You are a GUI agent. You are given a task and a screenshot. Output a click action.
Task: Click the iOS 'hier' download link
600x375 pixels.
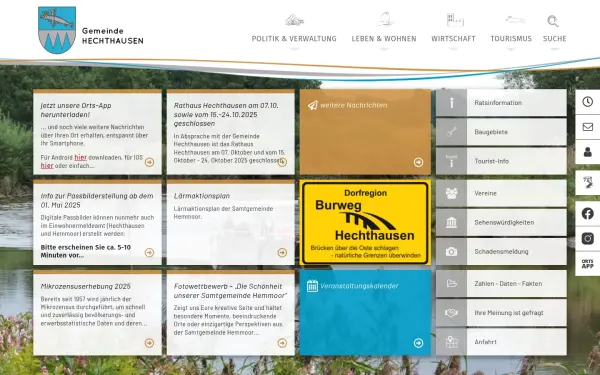click(47, 165)
